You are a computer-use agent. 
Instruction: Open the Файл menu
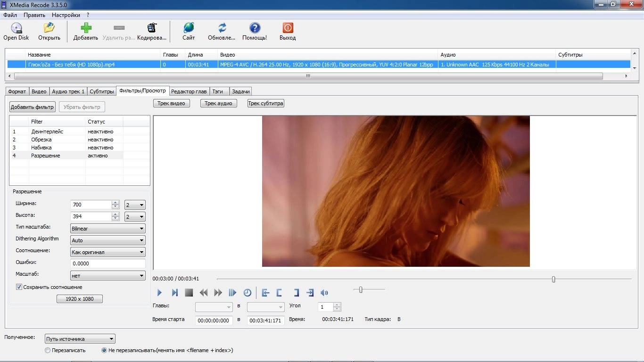(x=10, y=15)
